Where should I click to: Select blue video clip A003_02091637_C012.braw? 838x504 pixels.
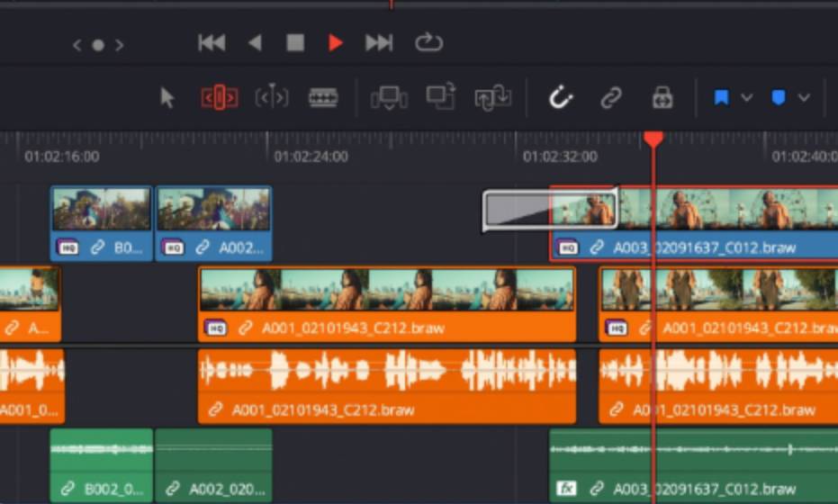tap(694, 223)
